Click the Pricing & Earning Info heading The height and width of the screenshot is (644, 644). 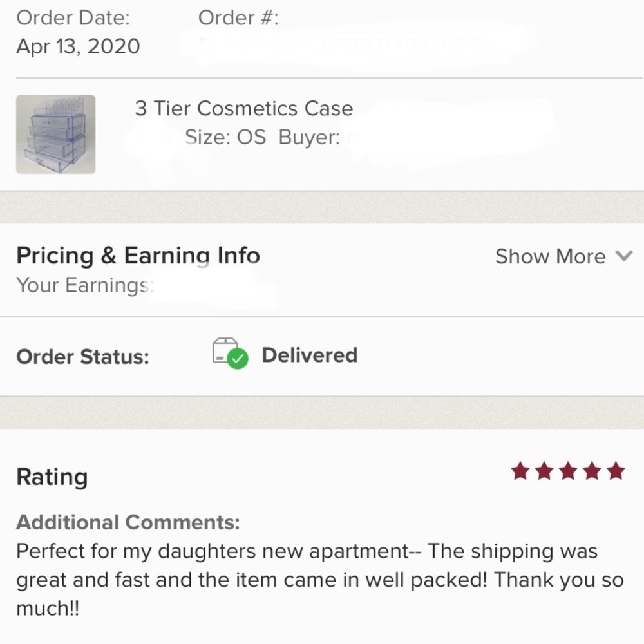pyautogui.click(x=138, y=256)
